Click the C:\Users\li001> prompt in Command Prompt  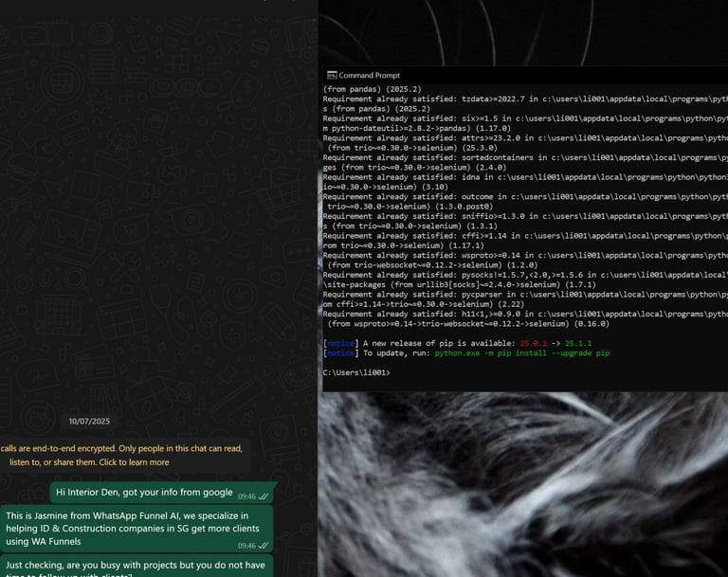click(x=356, y=372)
